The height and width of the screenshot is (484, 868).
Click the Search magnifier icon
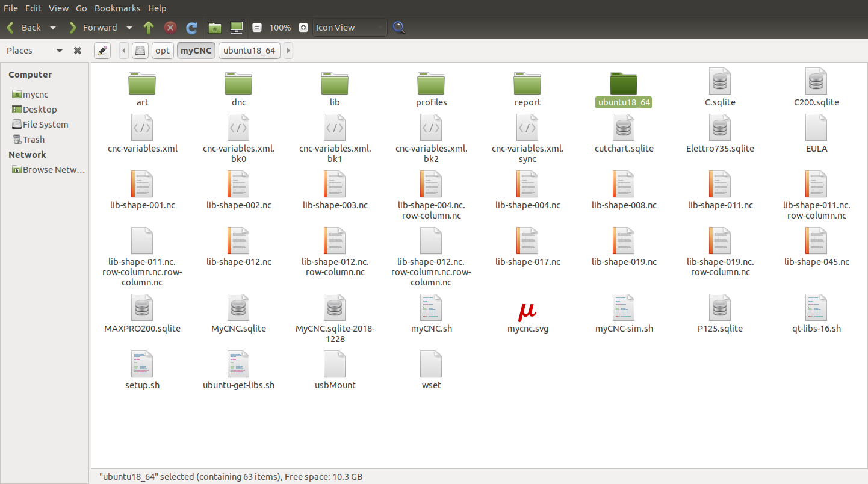coord(398,28)
